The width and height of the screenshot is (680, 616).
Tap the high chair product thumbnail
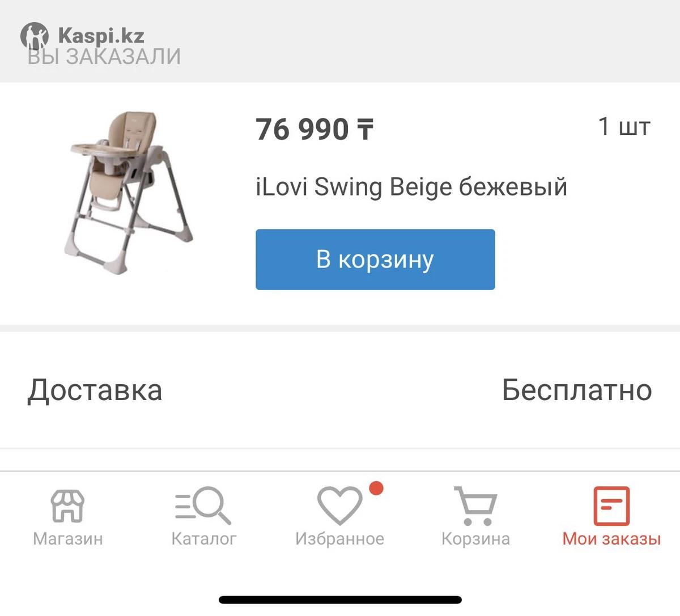[x=129, y=192]
